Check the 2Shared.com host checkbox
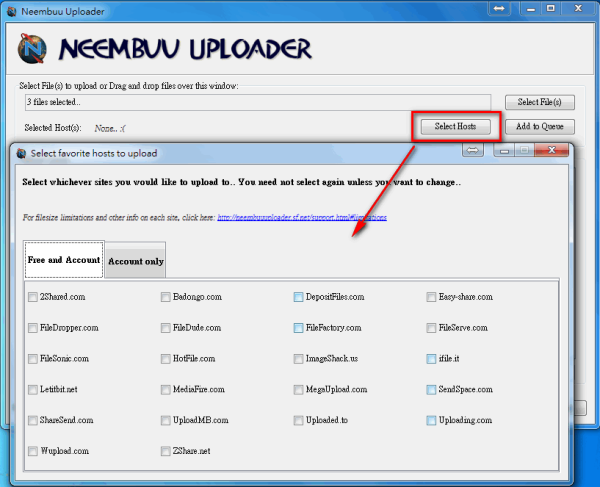This screenshot has height=487, width=600. pos(33,297)
